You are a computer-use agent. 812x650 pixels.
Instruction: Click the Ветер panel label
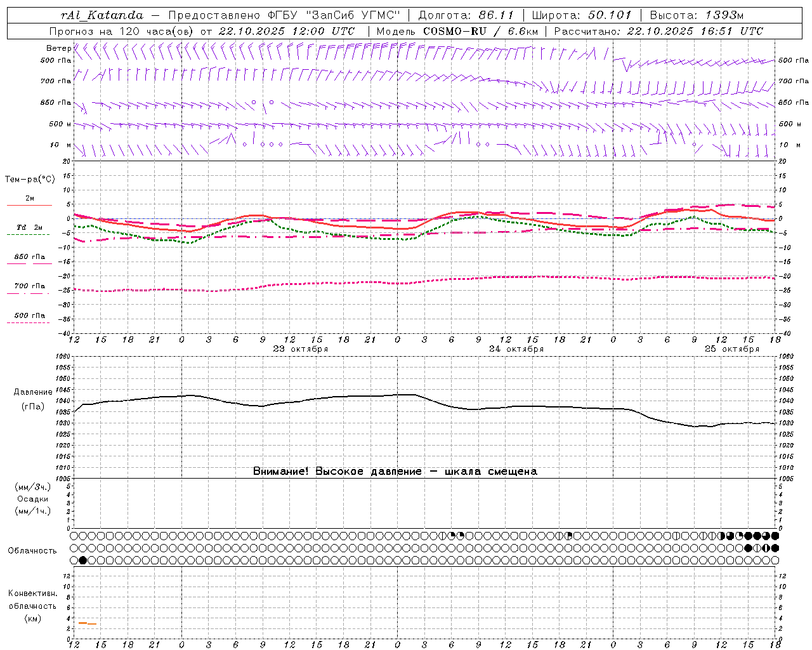point(58,48)
